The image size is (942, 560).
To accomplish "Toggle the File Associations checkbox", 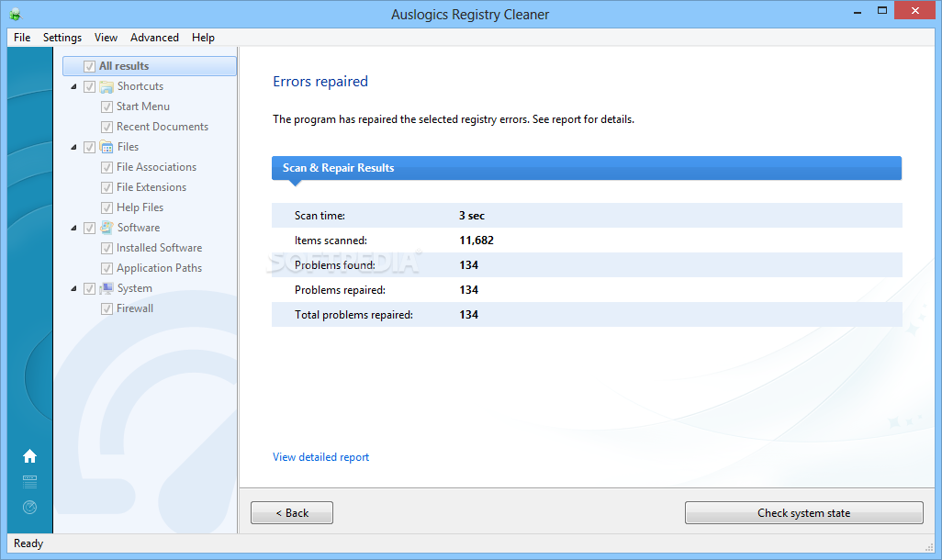I will pos(107,167).
